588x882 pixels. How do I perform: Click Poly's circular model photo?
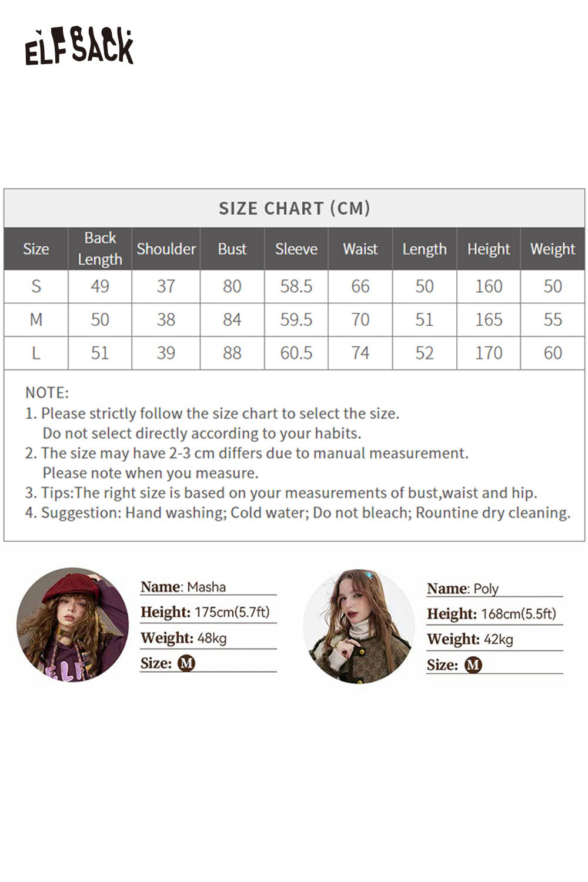[x=359, y=626]
